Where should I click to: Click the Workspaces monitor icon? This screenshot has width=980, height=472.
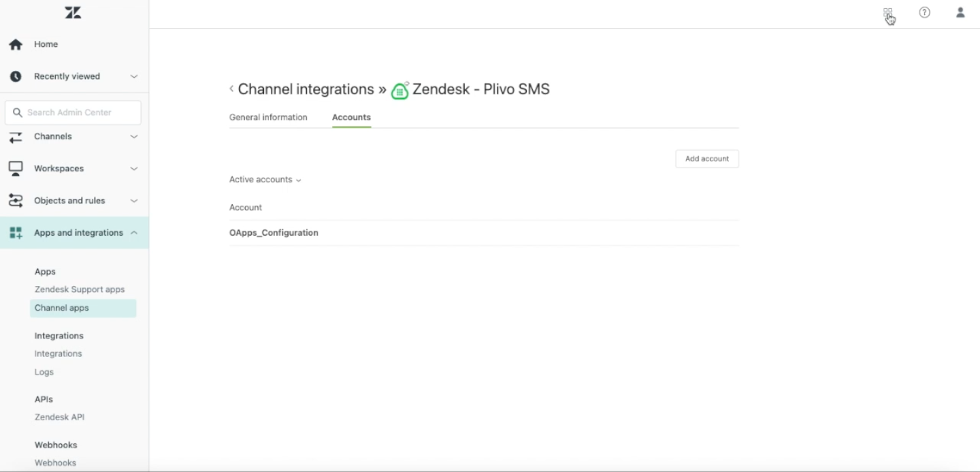[16, 168]
